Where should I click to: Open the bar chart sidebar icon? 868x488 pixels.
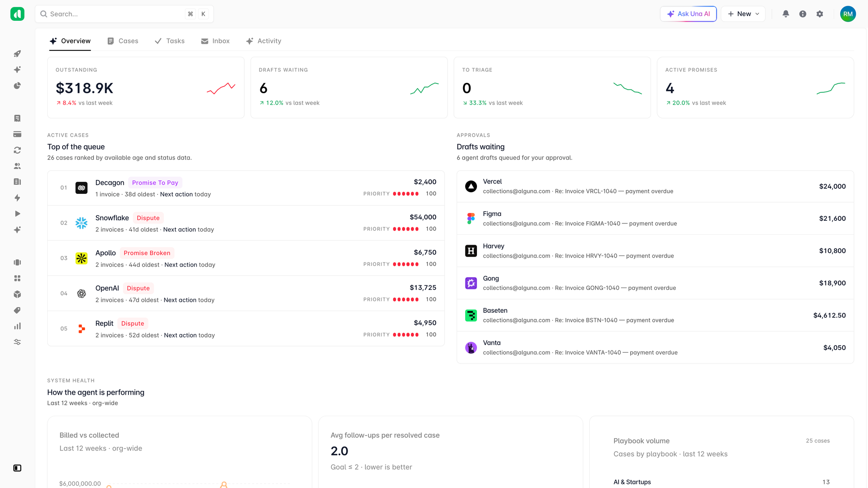(x=17, y=326)
